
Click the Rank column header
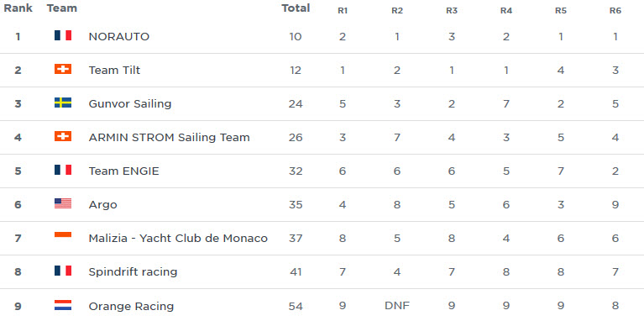point(18,8)
